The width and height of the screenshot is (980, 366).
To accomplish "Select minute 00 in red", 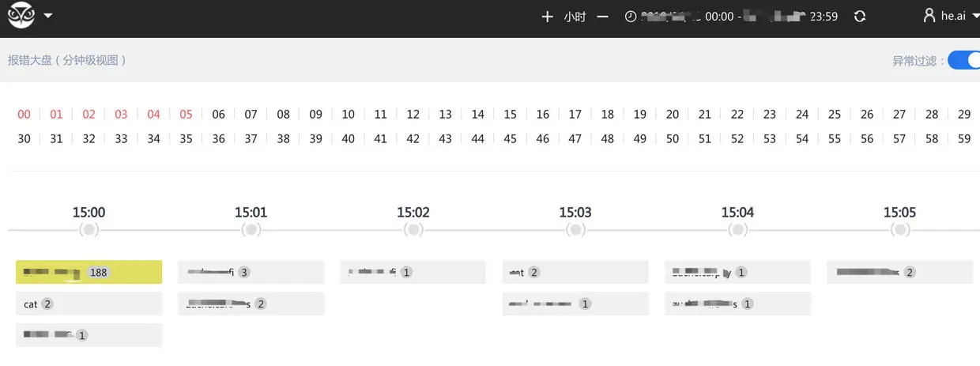I will point(24,115).
